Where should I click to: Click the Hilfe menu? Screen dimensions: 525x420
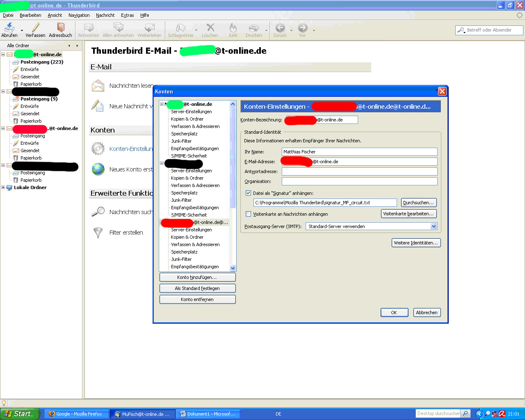(145, 15)
